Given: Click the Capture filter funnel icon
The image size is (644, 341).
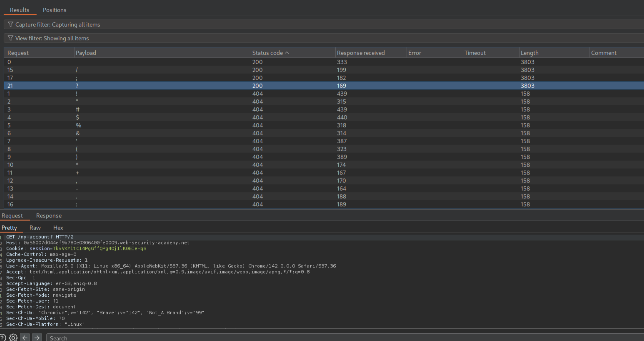Looking at the screenshot, I should tap(10, 24).
